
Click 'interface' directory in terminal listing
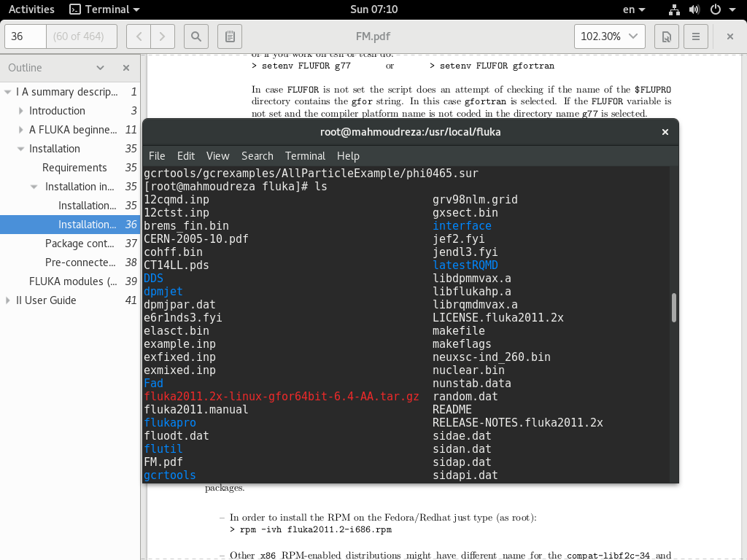click(462, 226)
